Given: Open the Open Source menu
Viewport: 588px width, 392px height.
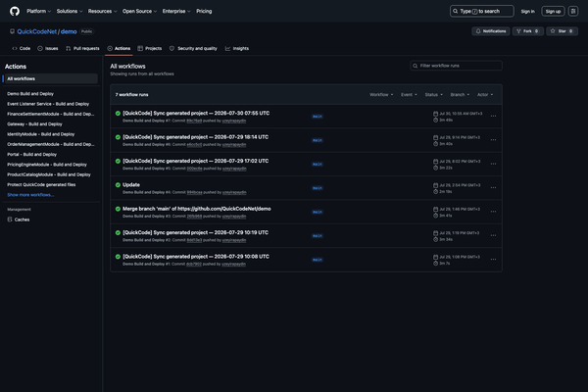Looking at the screenshot, I should (x=139, y=11).
